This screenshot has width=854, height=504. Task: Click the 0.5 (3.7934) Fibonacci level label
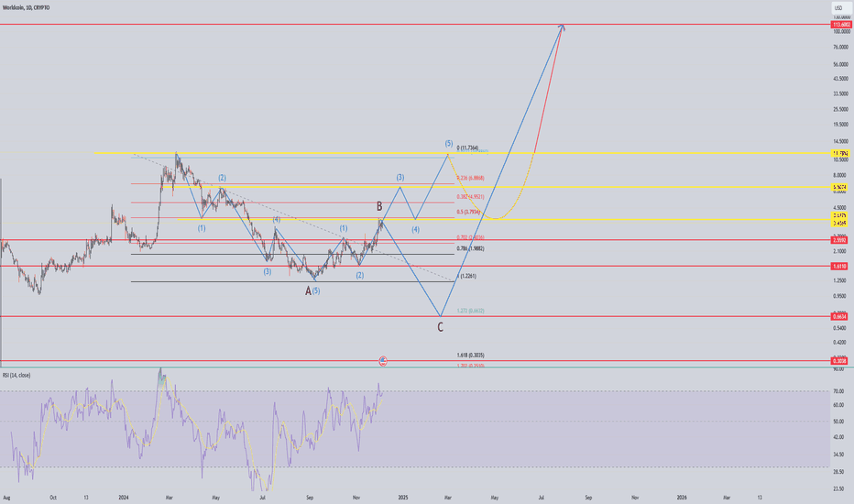[x=469, y=213]
